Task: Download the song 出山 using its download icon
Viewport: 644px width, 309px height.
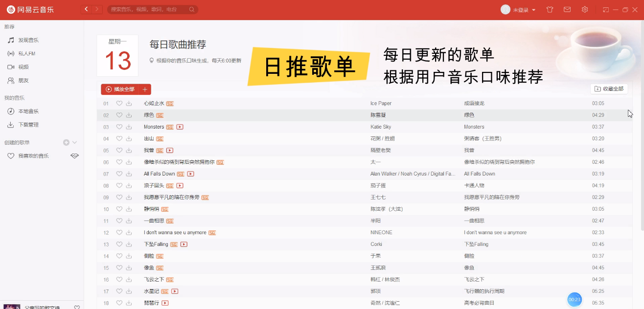Action: 128,138
